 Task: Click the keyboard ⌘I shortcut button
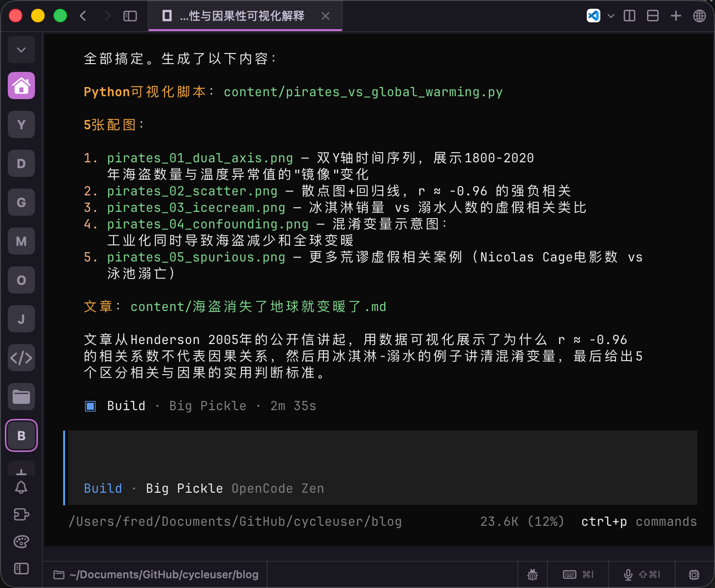[579, 575]
